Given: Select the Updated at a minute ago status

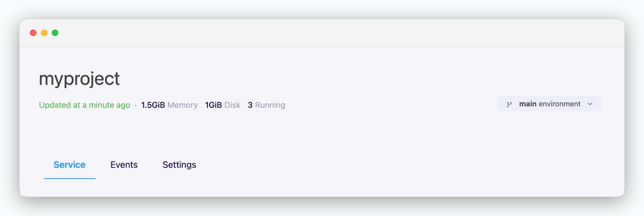Looking at the screenshot, I should click(x=85, y=105).
